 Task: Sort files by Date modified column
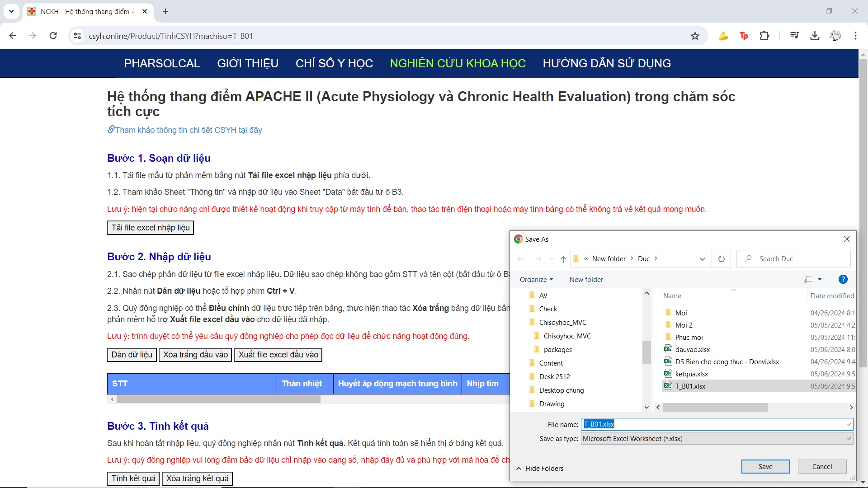point(832,296)
